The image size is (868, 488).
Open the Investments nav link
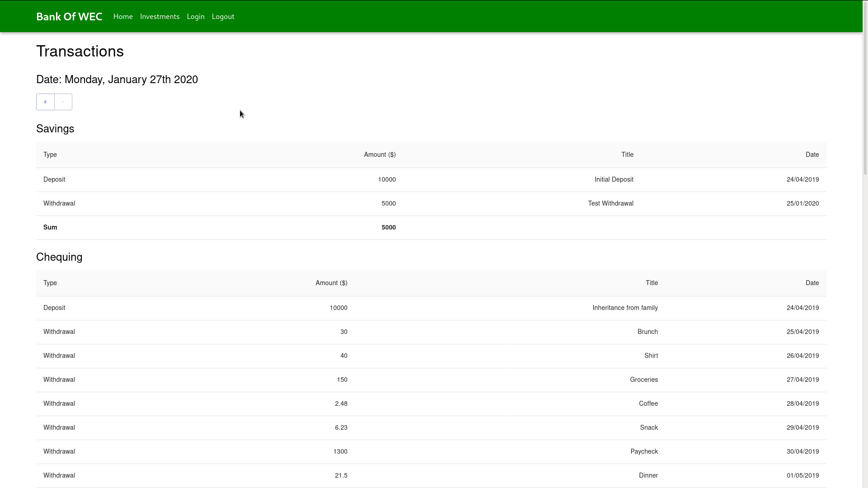tap(160, 17)
